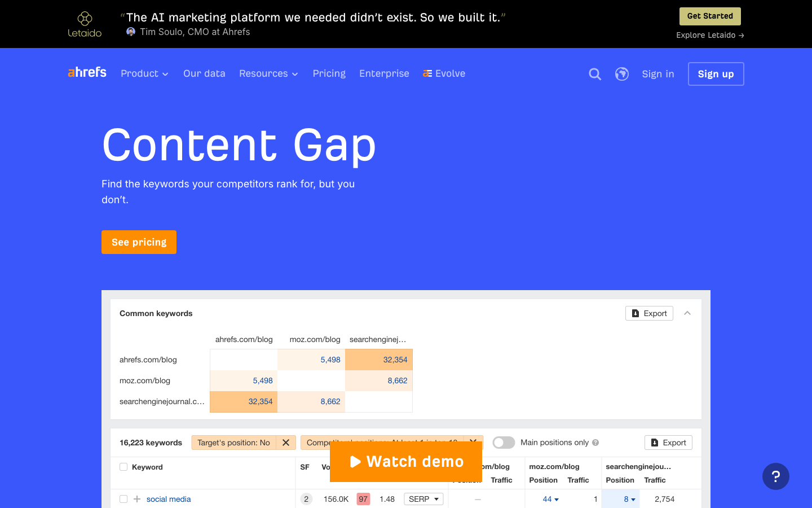Click the SF value 2 badge
The width and height of the screenshot is (812, 508).
click(306, 499)
